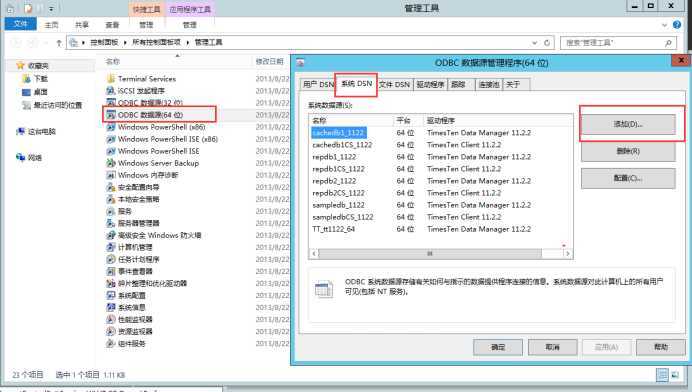
Task: Select the ODBC 数据源(64 位) icon
Action: (111, 115)
